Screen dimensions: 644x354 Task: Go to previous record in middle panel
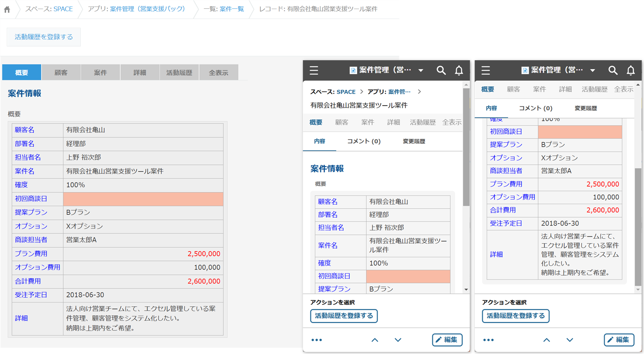(x=375, y=340)
